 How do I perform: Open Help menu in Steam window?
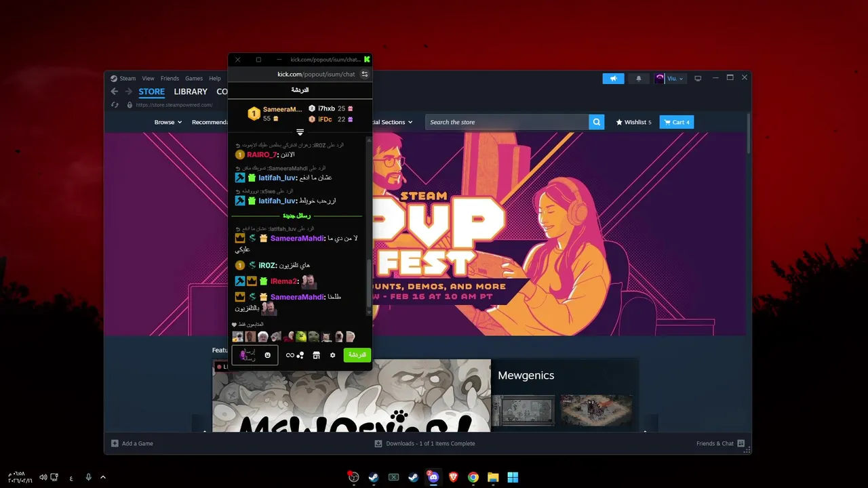pyautogui.click(x=215, y=79)
